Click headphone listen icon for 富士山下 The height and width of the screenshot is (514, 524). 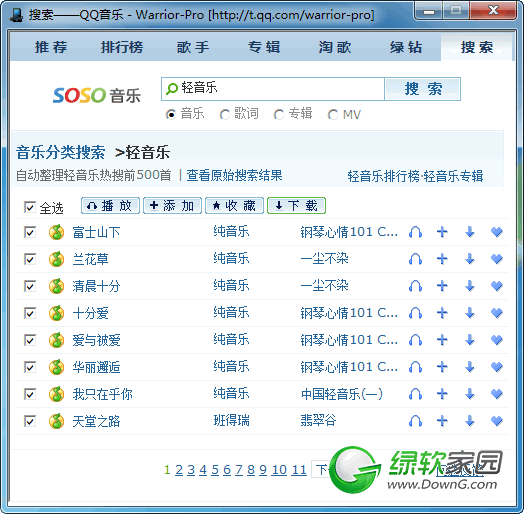[415, 232]
